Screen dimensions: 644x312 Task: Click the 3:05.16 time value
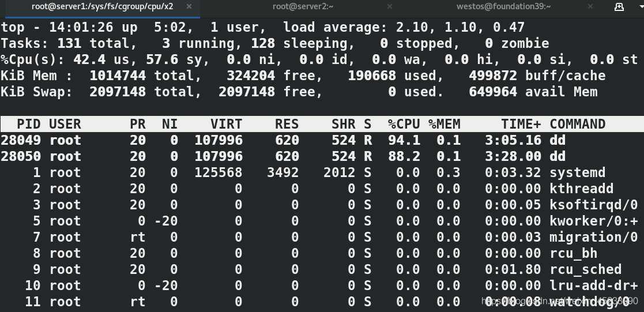[x=513, y=140]
